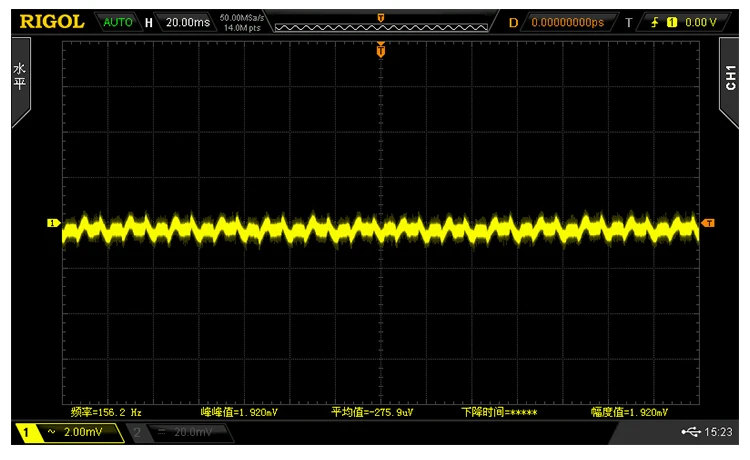Toggle channel 1 number badge
The width and height of the screenshot is (750, 460).
pos(26,433)
